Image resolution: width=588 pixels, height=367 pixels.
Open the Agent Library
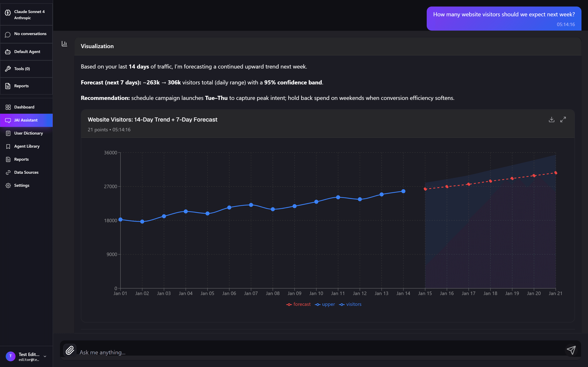(27, 146)
